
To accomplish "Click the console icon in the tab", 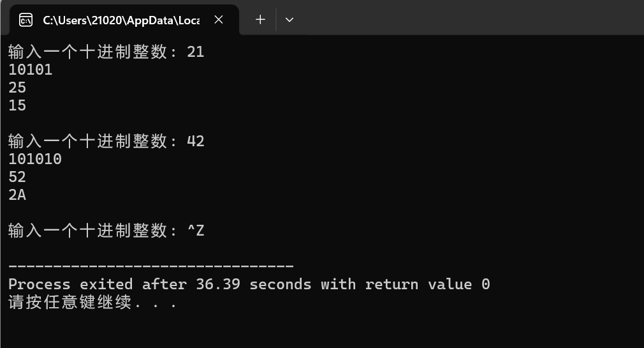I will [26, 20].
